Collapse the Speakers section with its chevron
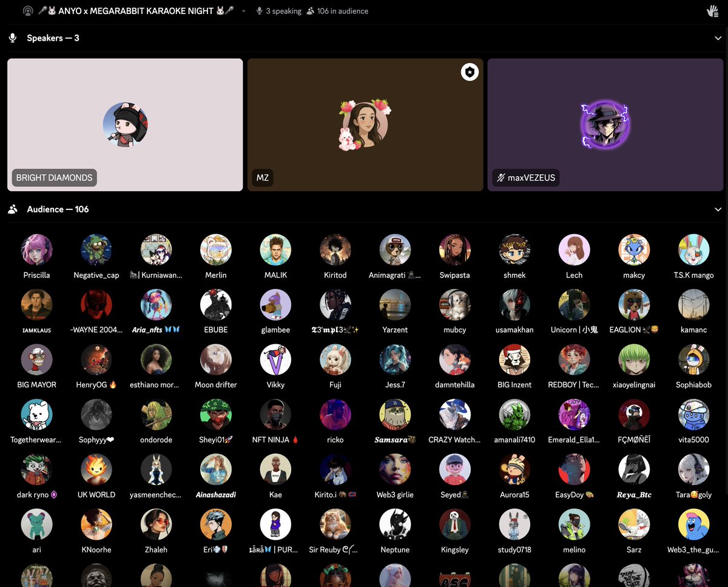The width and height of the screenshot is (728, 587). click(x=718, y=38)
